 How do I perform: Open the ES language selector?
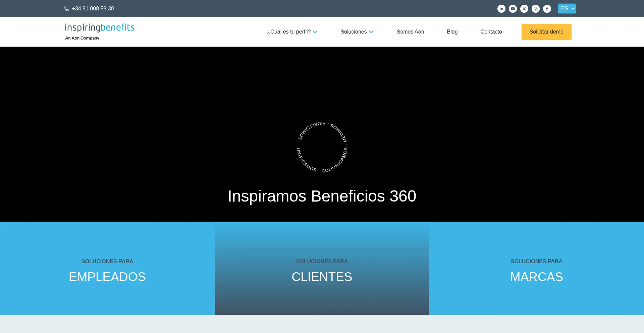[567, 9]
